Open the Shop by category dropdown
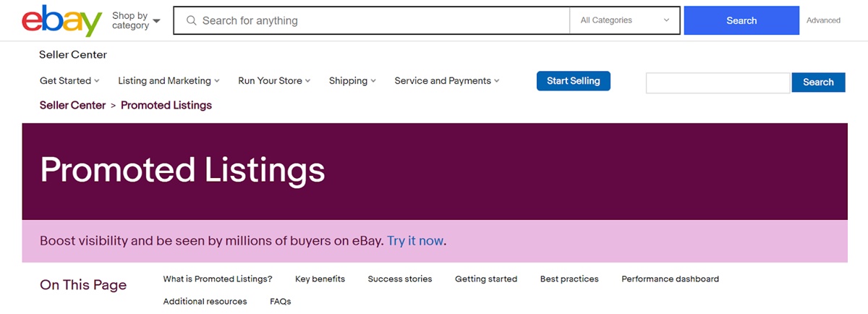This screenshot has width=868, height=314. click(x=136, y=21)
